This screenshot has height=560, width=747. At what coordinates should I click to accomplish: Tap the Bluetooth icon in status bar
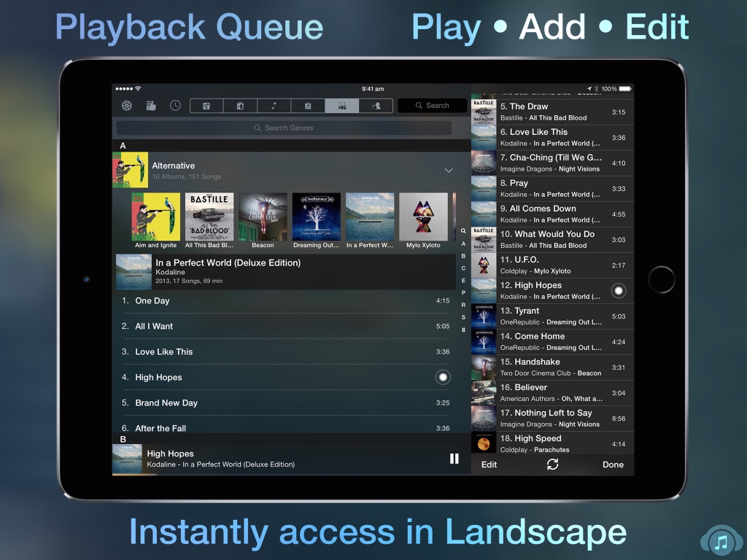[596, 89]
